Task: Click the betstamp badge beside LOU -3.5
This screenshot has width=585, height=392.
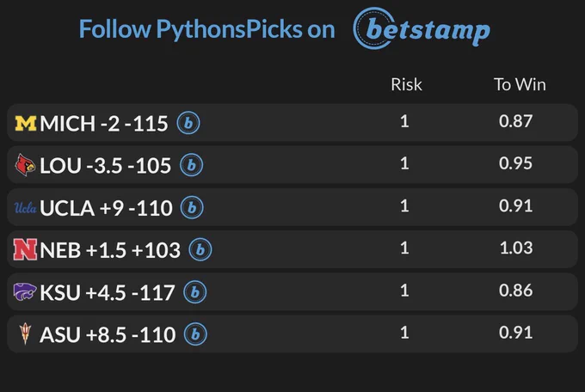Action: pos(191,165)
